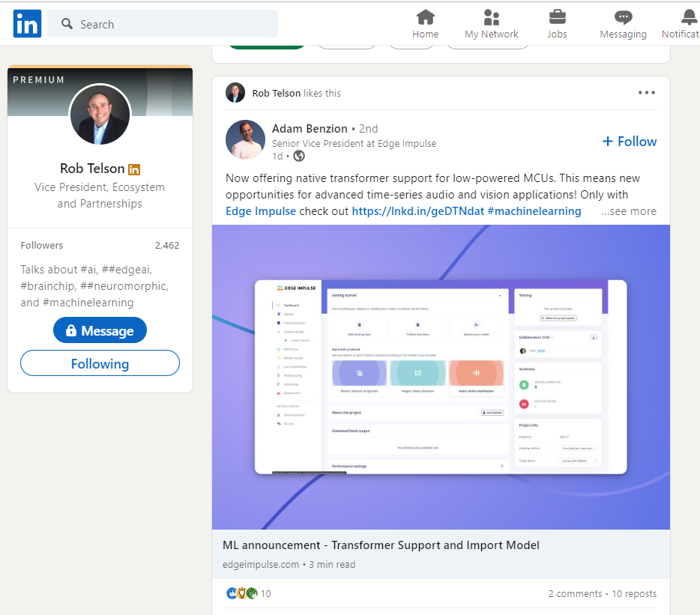
Task: Open the LinkedIn home logo
Action: 27,24
